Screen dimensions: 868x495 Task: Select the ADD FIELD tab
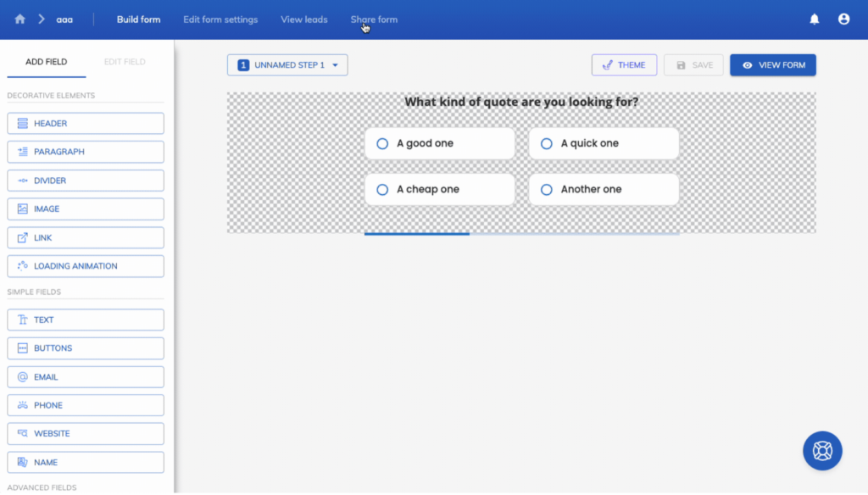coord(47,62)
